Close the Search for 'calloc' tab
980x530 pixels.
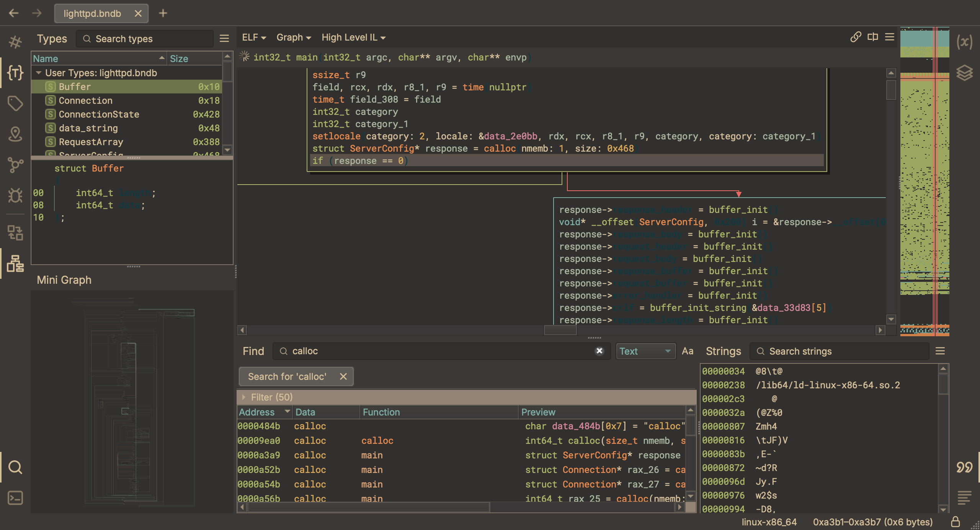[343, 376]
